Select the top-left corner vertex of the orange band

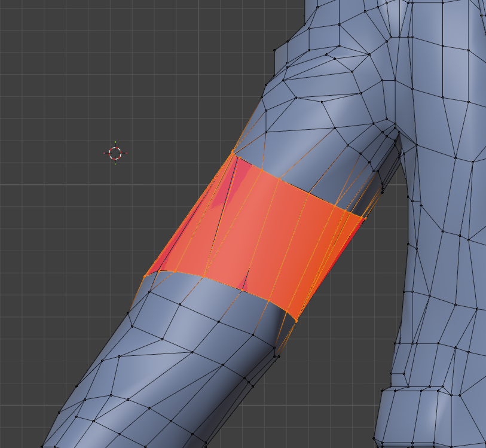pyautogui.click(x=233, y=154)
